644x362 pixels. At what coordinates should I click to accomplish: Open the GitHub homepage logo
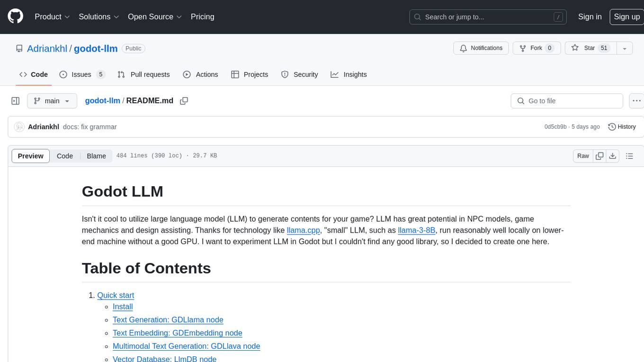click(x=16, y=17)
